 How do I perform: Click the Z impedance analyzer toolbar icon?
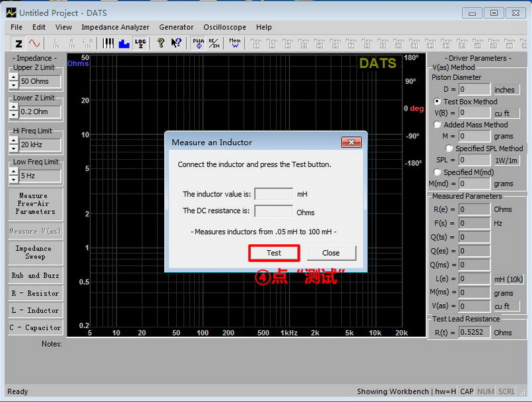pyautogui.click(x=19, y=43)
